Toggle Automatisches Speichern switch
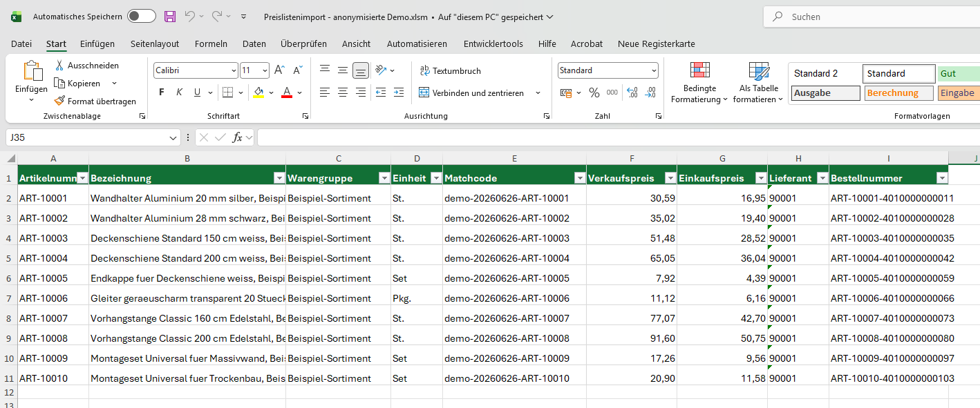 142,17
